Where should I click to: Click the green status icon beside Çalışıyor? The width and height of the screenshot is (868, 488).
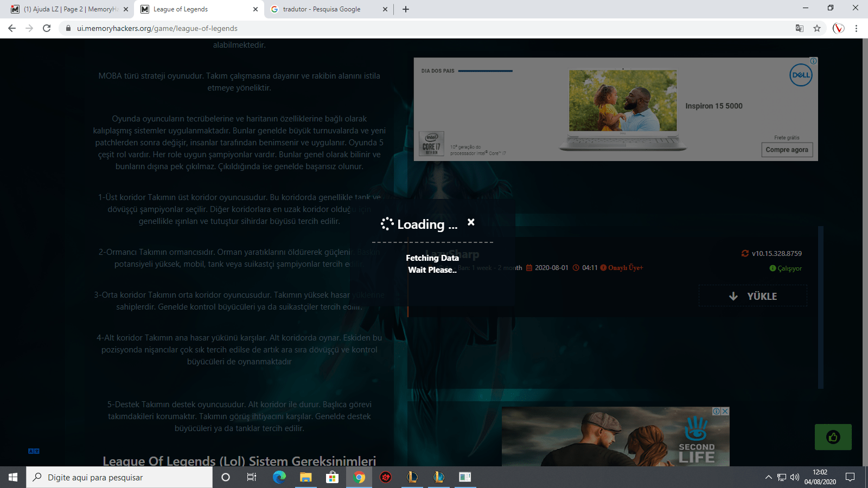(773, 268)
